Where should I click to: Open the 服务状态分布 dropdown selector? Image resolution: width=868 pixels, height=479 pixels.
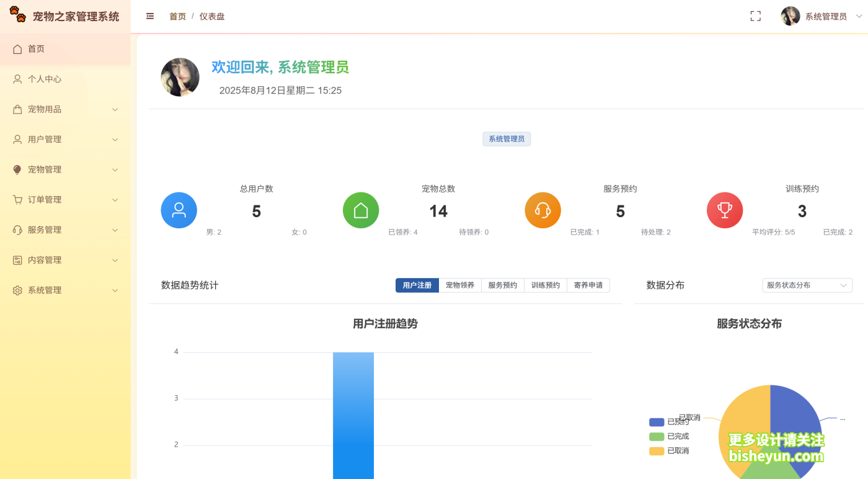coord(807,285)
